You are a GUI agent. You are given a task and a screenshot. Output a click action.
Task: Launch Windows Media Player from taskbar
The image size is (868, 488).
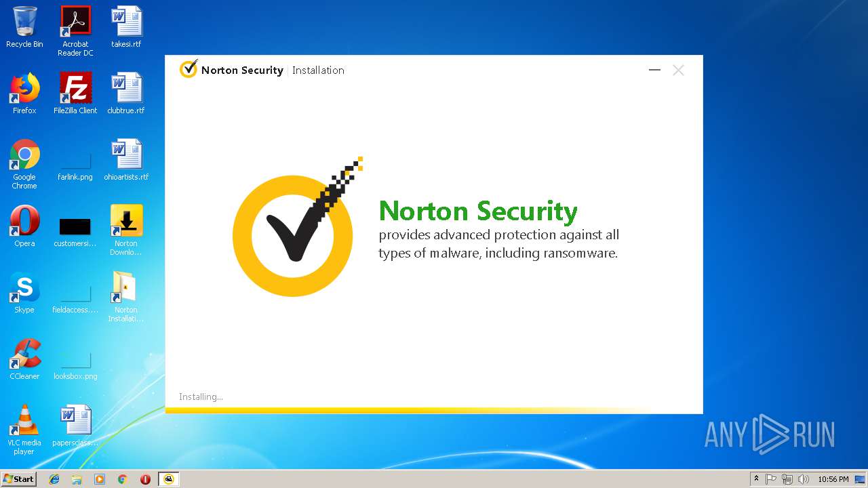100,479
